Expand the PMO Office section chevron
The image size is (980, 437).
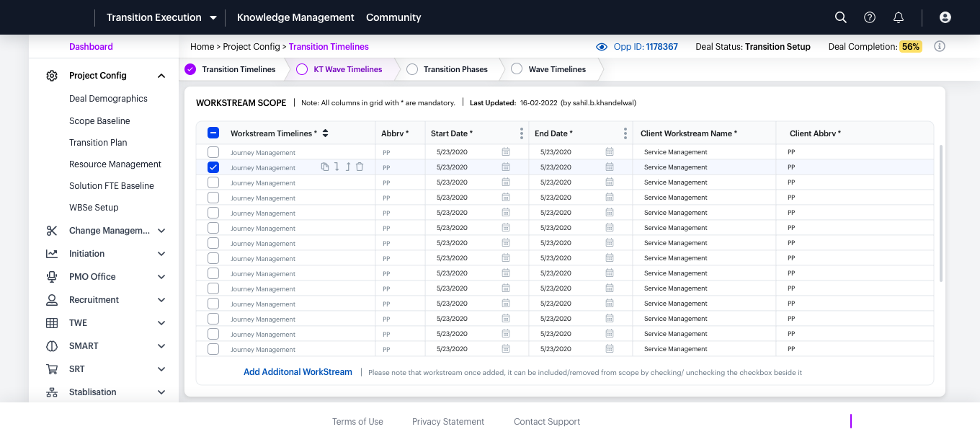161,277
